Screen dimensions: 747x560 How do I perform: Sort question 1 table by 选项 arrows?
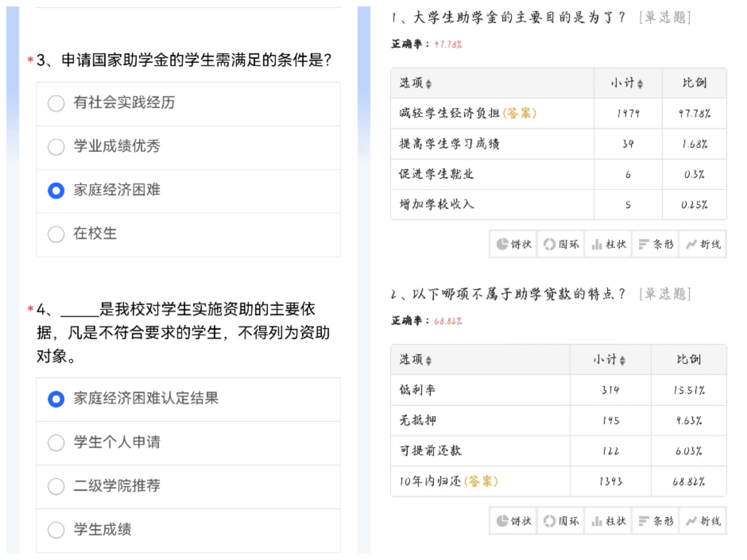pyautogui.click(x=428, y=84)
